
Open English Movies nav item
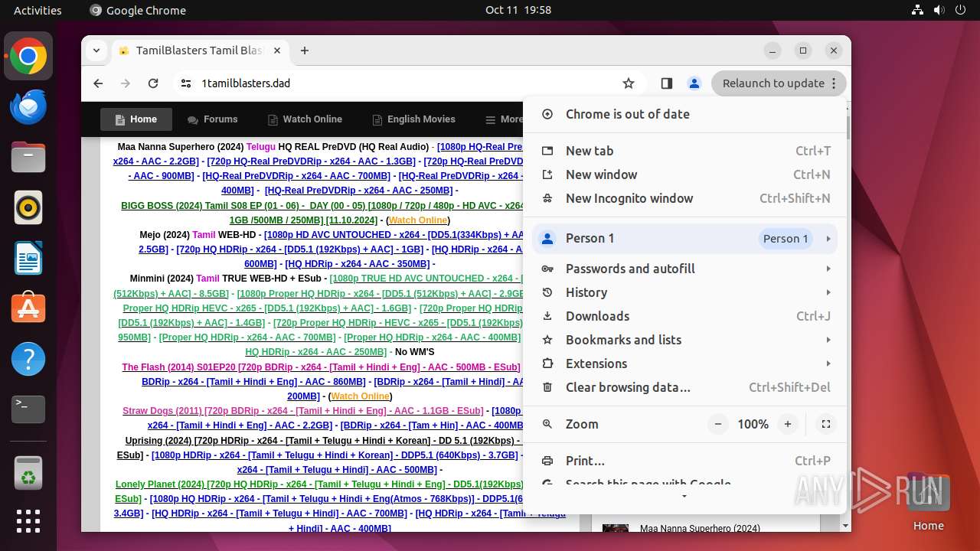413,119
